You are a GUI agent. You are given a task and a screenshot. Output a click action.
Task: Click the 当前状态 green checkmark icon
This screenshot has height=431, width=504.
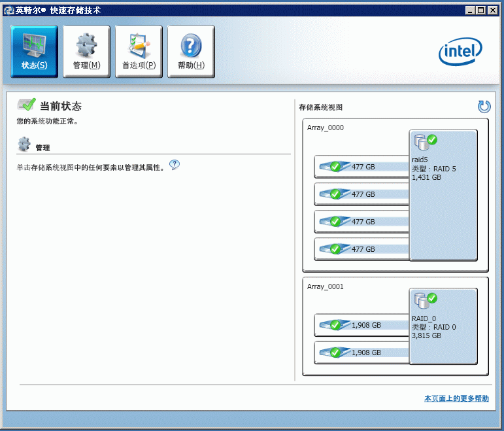tap(26, 105)
